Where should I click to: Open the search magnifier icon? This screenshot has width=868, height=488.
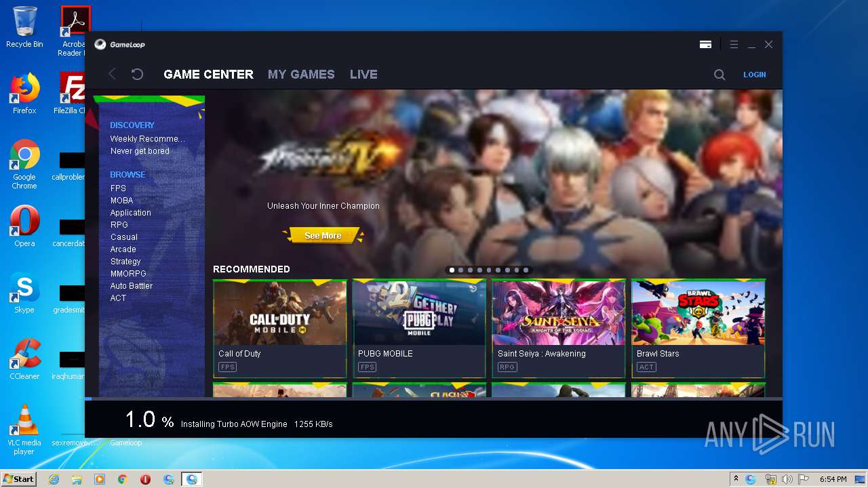pyautogui.click(x=719, y=75)
